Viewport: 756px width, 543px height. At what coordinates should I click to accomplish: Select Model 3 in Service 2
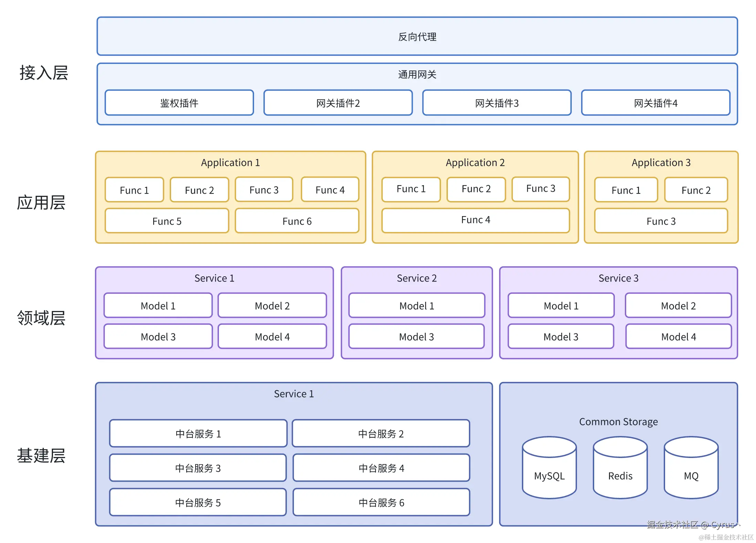417,337
